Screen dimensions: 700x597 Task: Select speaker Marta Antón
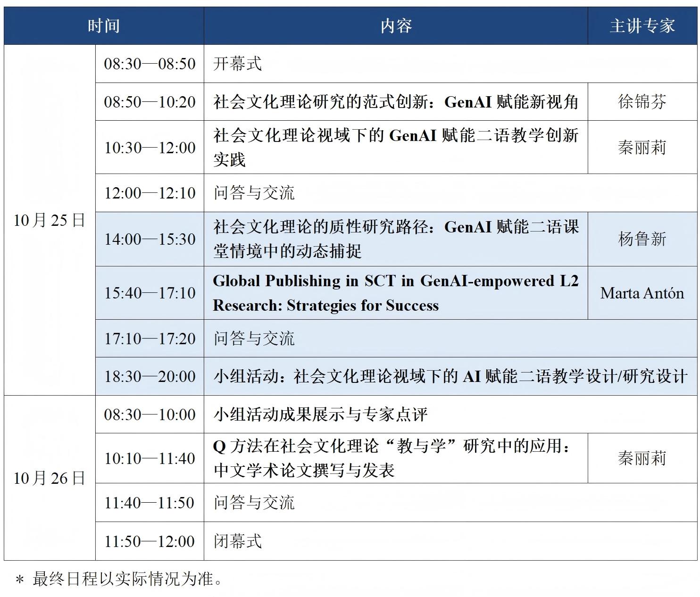(642, 293)
